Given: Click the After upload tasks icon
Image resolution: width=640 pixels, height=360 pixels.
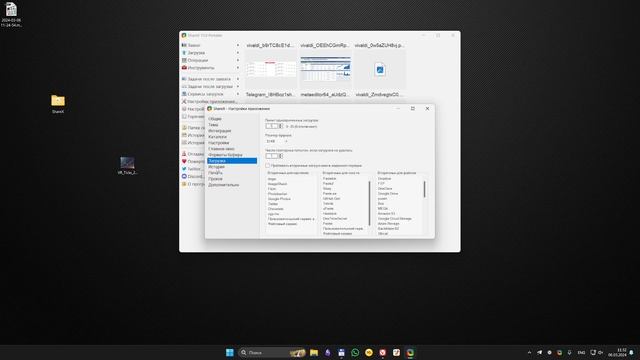Looking at the screenshot, I should (184, 87).
